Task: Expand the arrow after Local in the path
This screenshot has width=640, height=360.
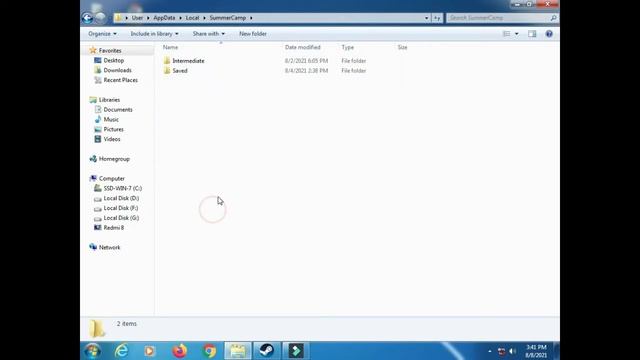Action: 204,18
